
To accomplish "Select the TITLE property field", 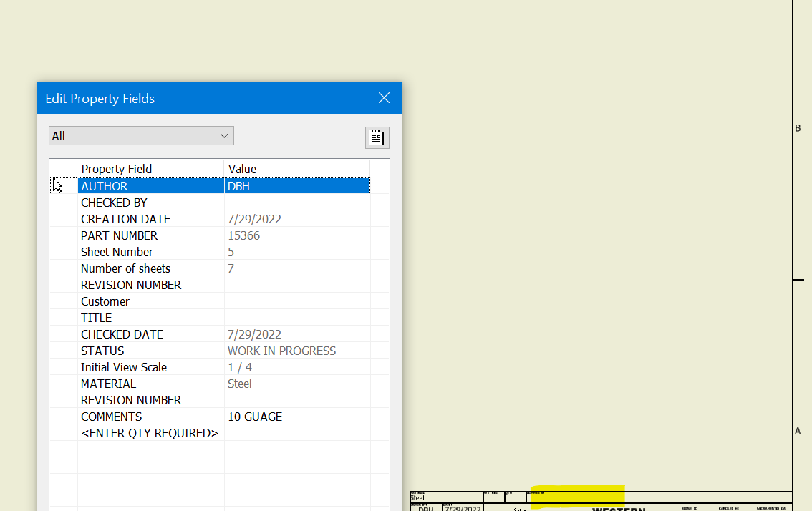I will tap(150, 318).
